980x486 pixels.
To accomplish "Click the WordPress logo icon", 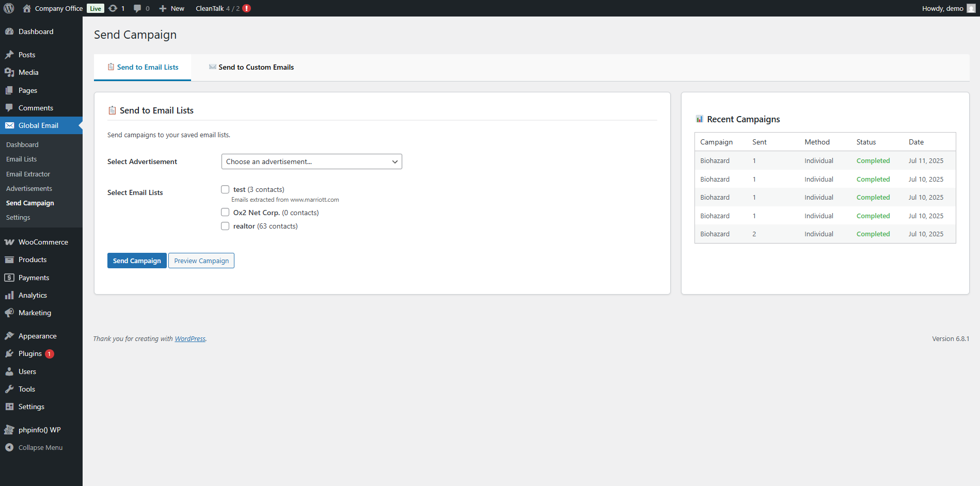I will pyautogui.click(x=9, y=8).
